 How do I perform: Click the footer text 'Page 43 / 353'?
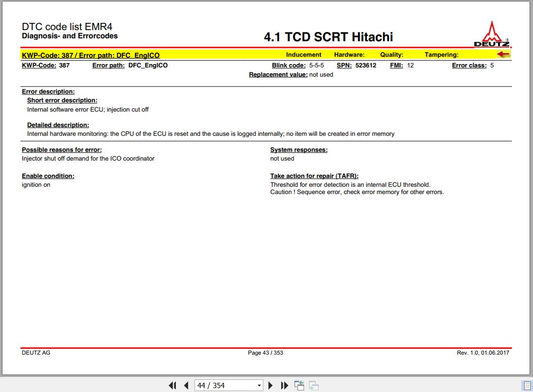point(265,353)
